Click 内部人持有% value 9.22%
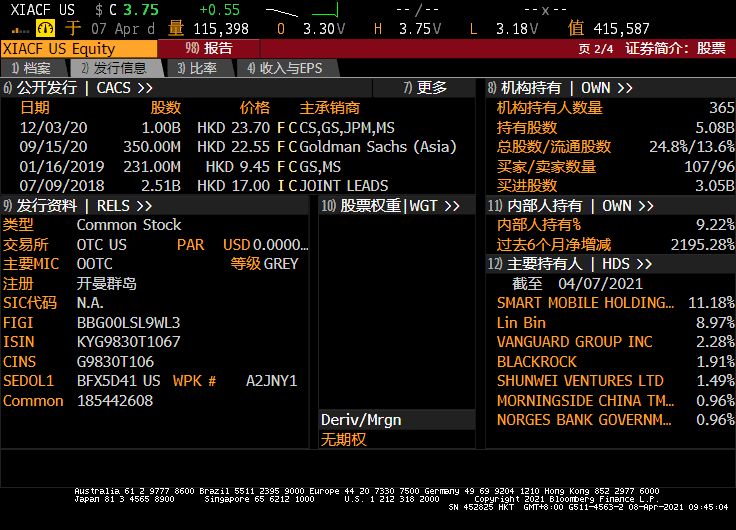 coord(715,225)
